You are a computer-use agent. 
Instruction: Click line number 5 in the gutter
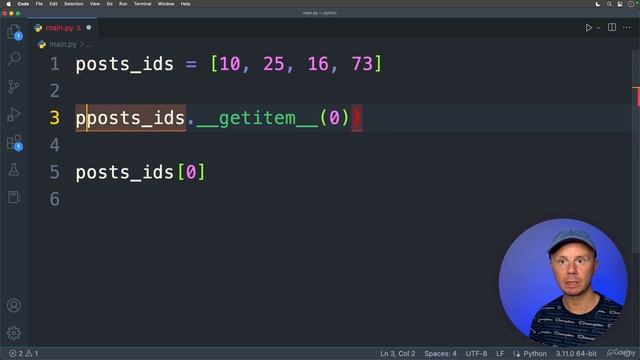55,172
